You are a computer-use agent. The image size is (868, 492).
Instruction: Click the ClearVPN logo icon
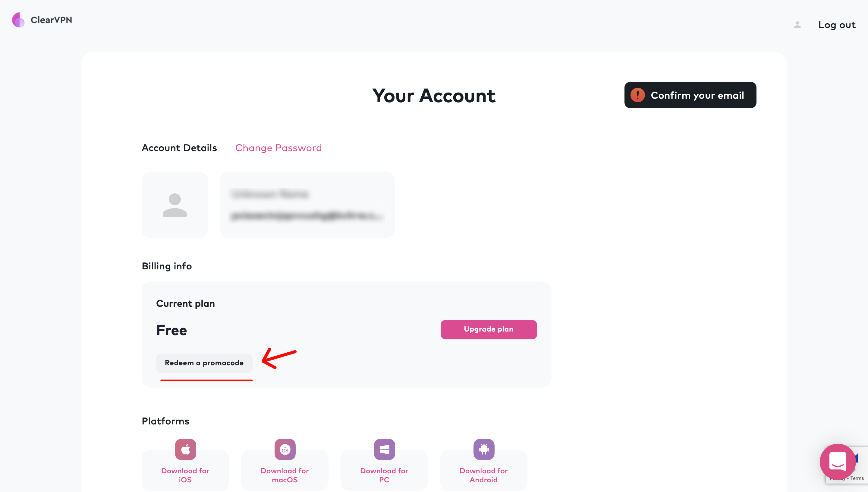pyautogui.click(x=17, y=20)
